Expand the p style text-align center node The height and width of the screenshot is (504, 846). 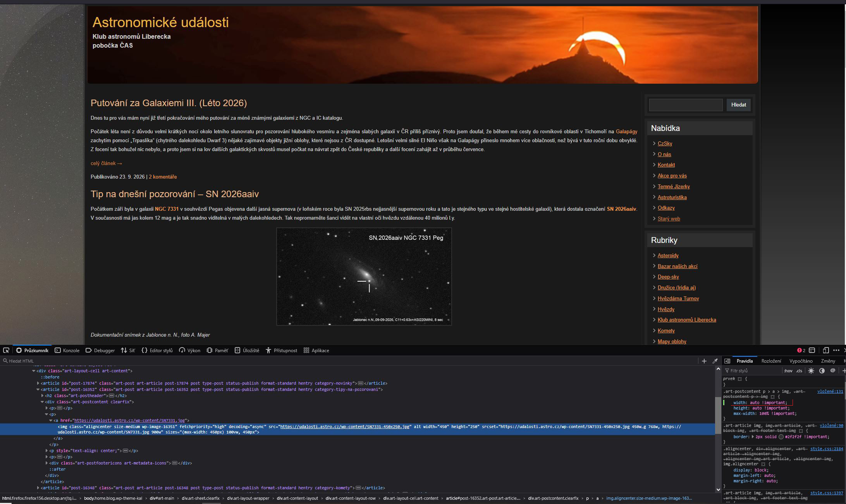(x=46, y=451)
